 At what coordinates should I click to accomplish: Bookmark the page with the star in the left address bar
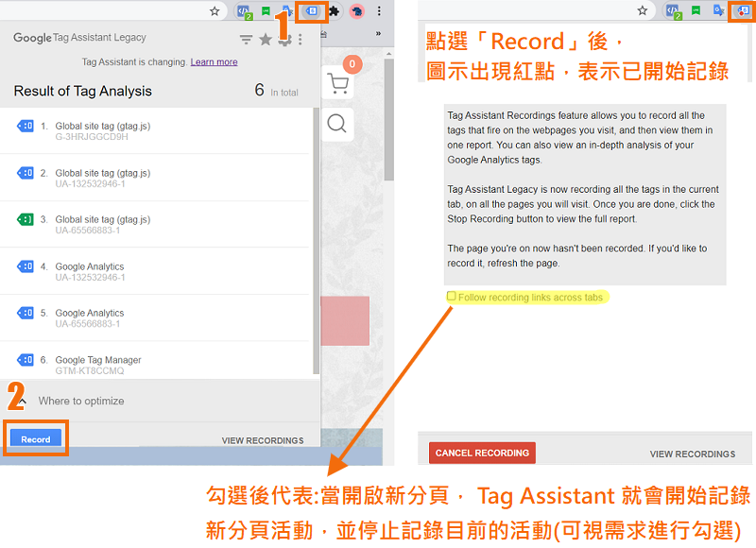click(x=215, y=11)
